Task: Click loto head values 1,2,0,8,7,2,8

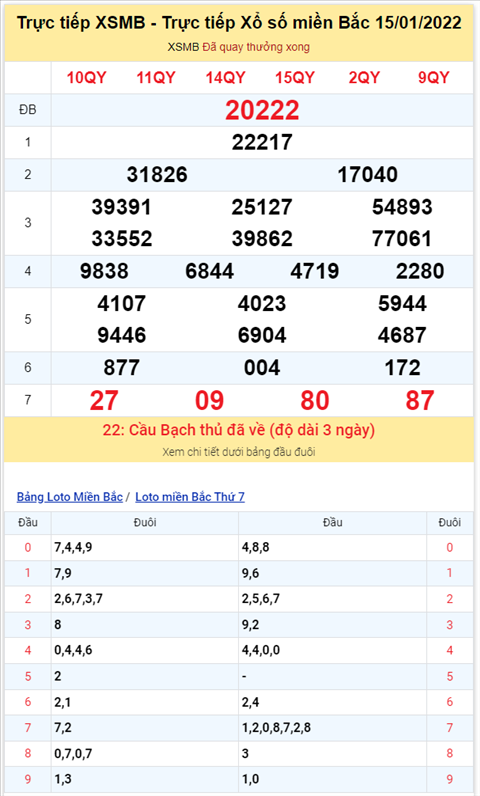Action: click(277, 727)
